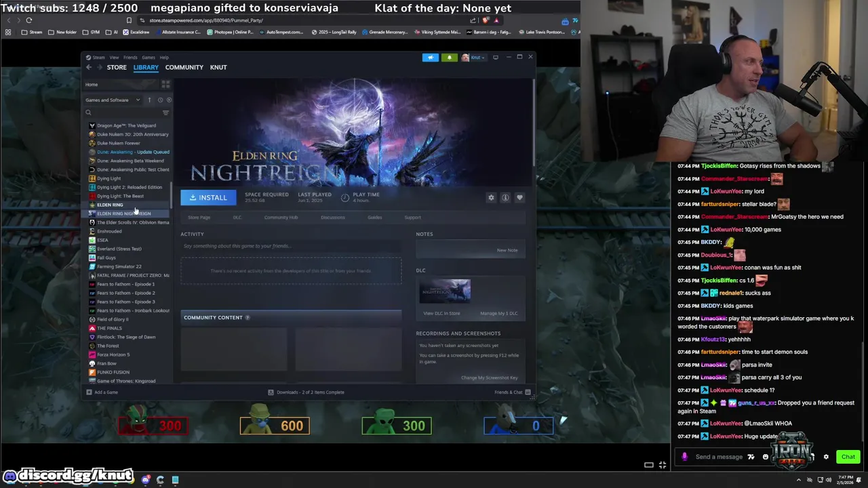Click Manage My 1 DLC
868x488 pixels.
[498, 313]
